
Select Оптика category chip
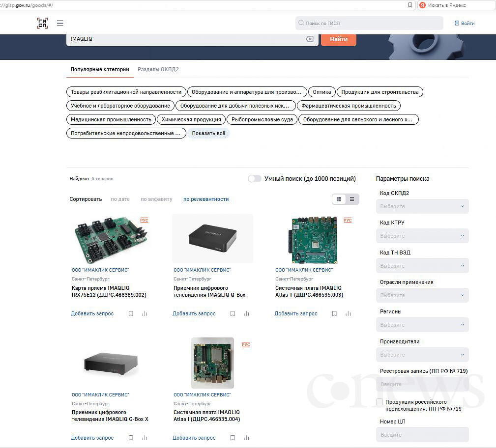pos(321,92)
